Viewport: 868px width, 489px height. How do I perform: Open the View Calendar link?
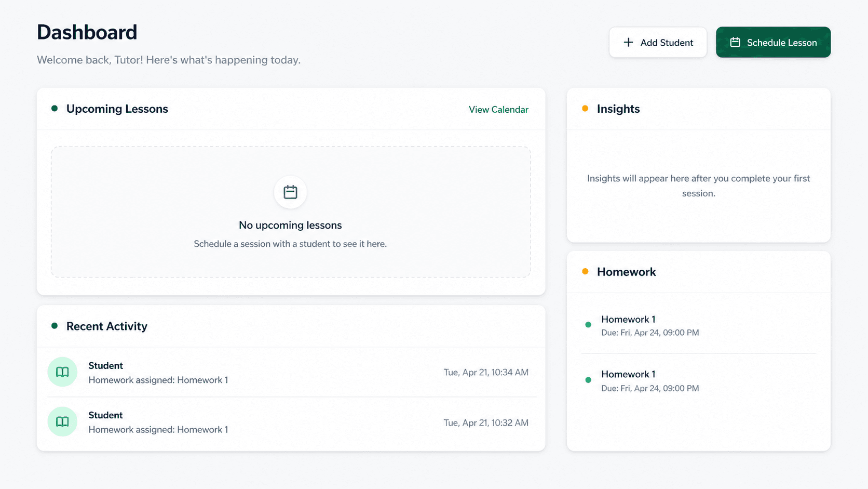(x=498, y=110)
